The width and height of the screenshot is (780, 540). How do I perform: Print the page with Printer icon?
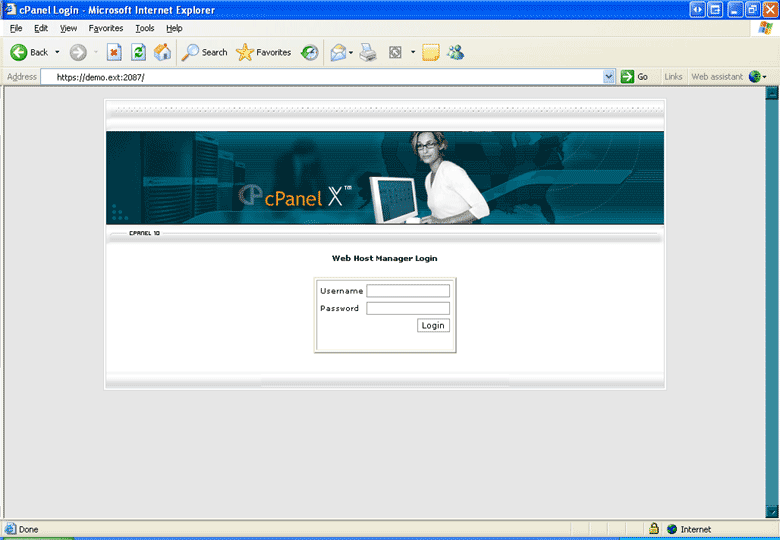click(x=368, y=52)
